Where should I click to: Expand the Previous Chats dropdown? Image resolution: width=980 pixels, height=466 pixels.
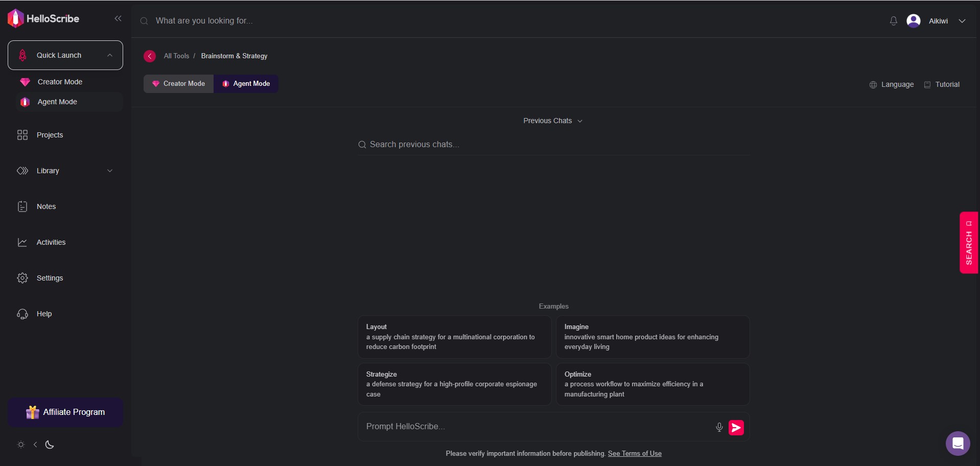pyautogui.click(x=553, y=121)
